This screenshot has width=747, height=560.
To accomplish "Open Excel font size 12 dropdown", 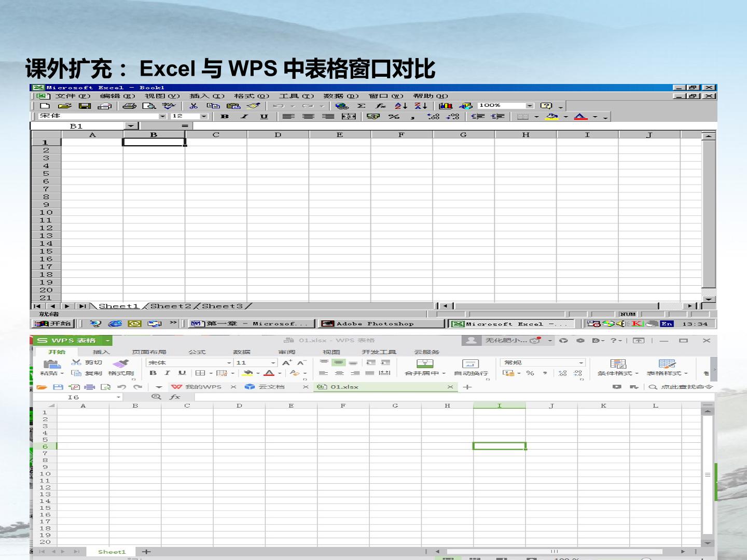I will [x=203, y=116].
